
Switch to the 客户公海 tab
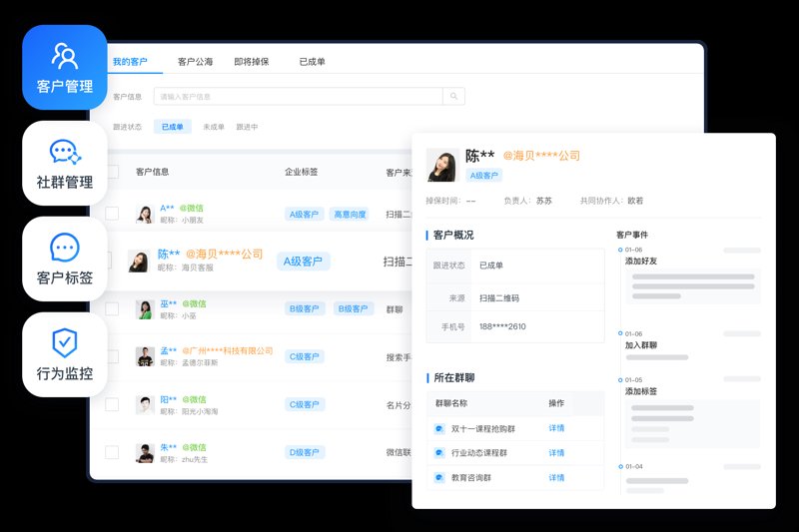[195, 62]
